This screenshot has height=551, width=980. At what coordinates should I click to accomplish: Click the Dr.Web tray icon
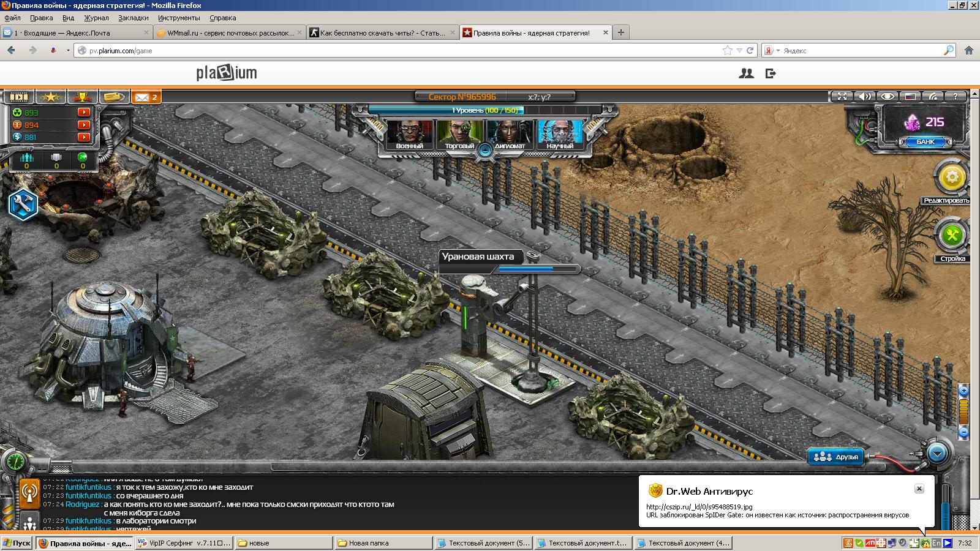(x=925, y=543)
